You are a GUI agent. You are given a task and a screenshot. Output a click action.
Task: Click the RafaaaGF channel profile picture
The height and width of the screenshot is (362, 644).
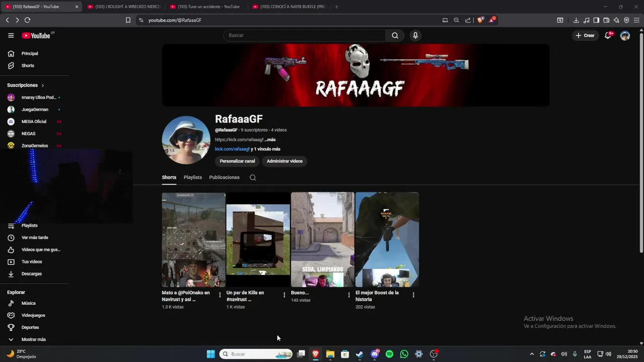tap(186, 140)
